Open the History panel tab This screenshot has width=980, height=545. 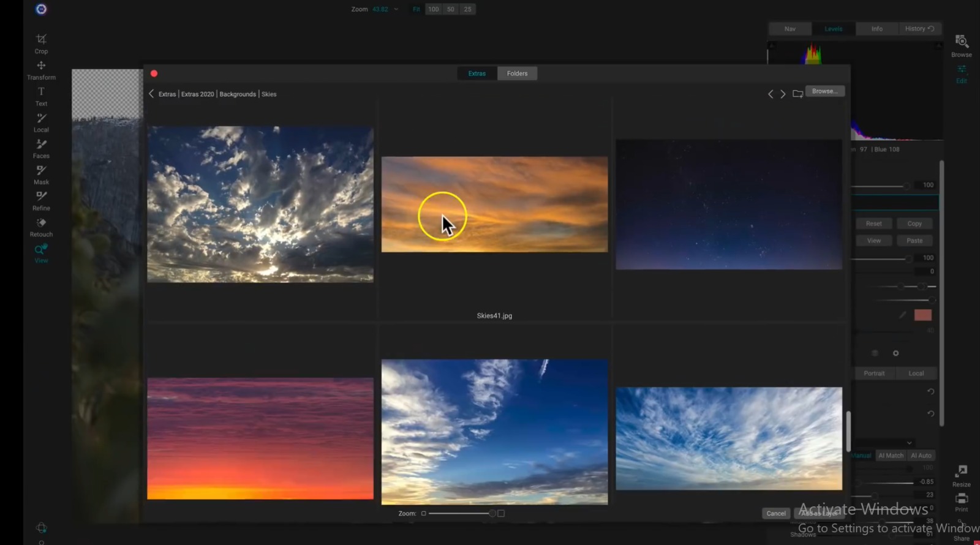click(919, 29)
